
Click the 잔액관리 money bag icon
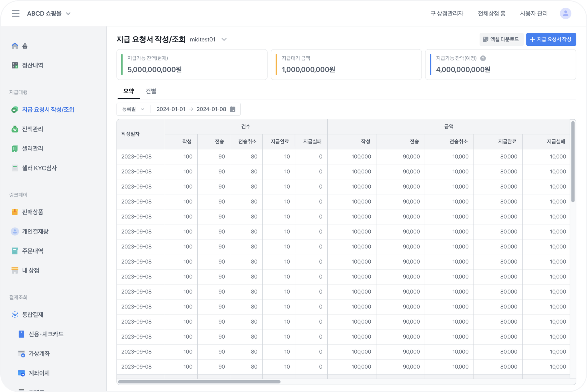(15, 129)
